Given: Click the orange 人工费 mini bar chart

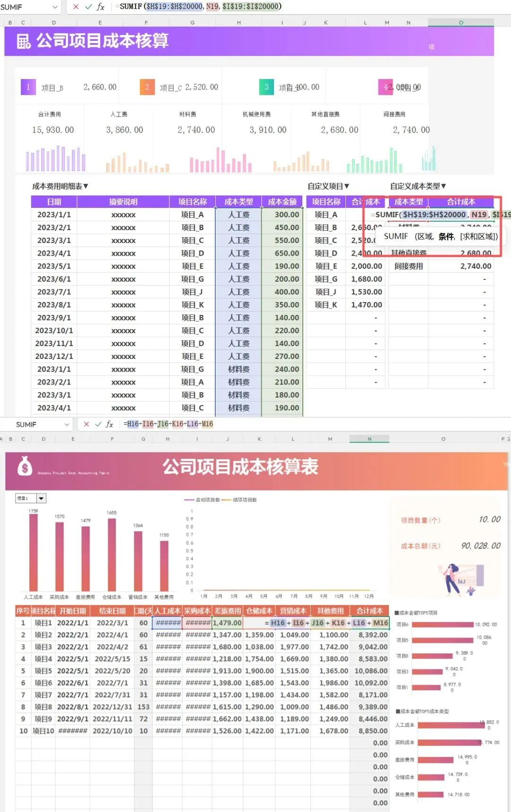Looking at the screenshot, I should [138, 162].
